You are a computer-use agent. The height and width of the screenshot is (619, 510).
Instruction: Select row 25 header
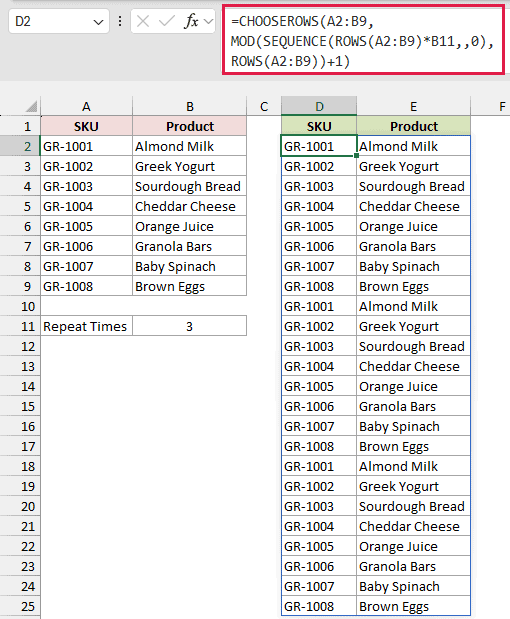(x=20, y=606)
